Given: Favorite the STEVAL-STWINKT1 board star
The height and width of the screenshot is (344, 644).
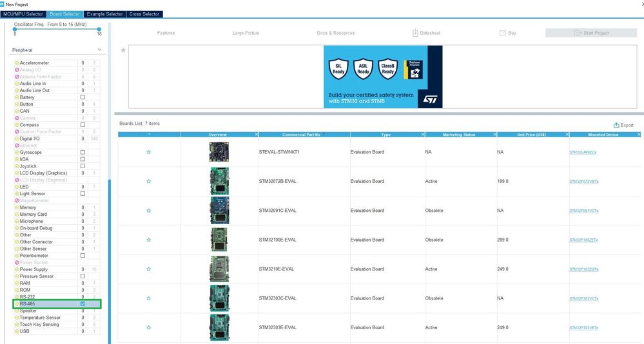Looking at the screenshot, I should pyautogui.click(x=149, y=152).
